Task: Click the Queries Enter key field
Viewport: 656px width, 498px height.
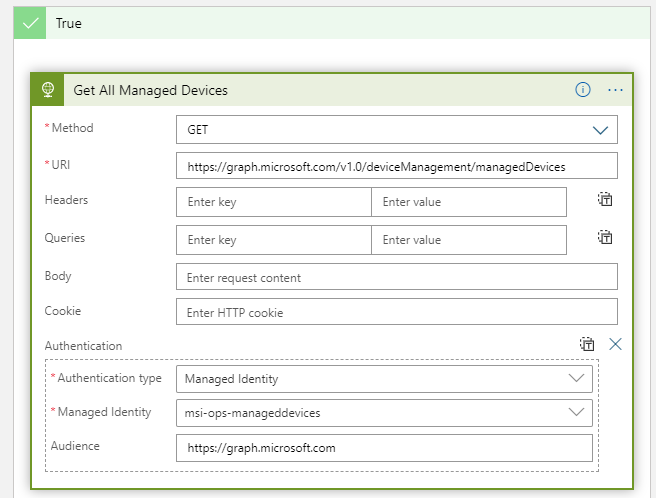Action: tap(274, 240)
